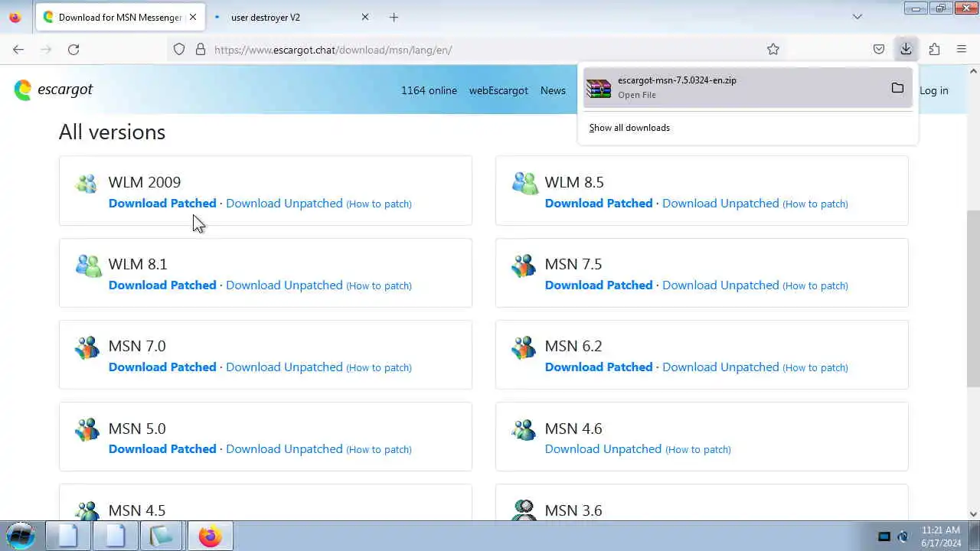The width and height of the screenshot is (980, 551).
Task: Close the Download for MSN Messenger tab
Action: click(193, 17)
